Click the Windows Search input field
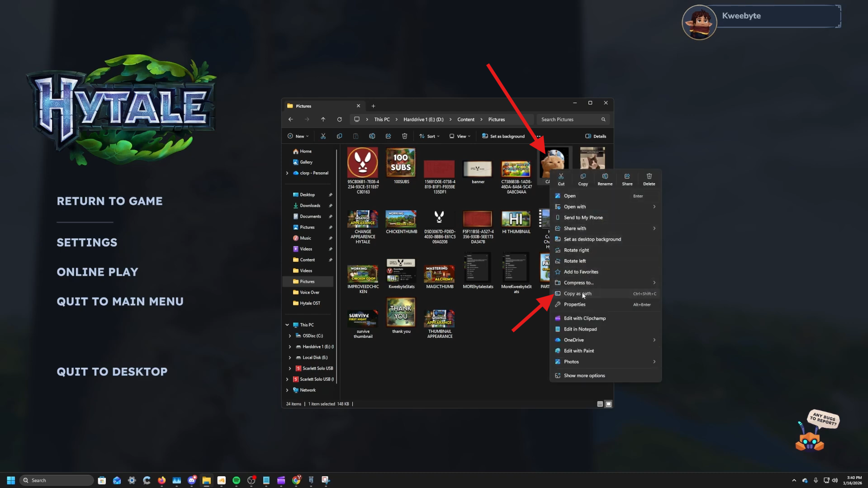 pos(56,480)
